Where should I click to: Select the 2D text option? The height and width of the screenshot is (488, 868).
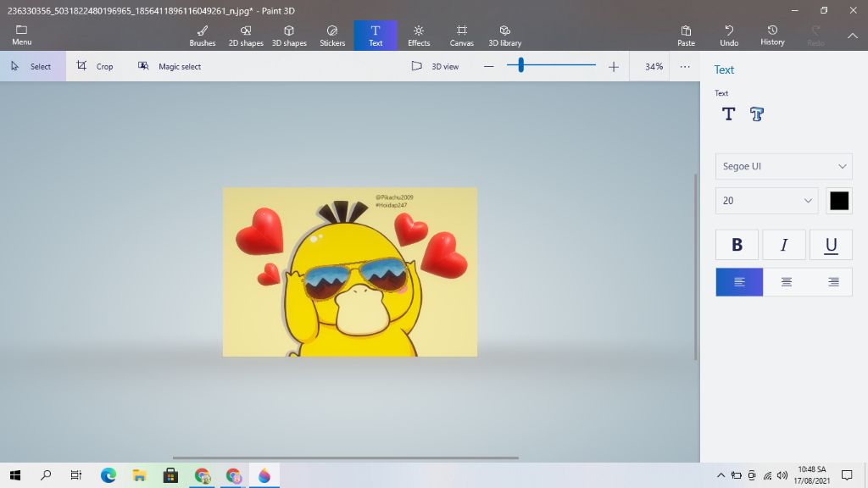(728, 114)
